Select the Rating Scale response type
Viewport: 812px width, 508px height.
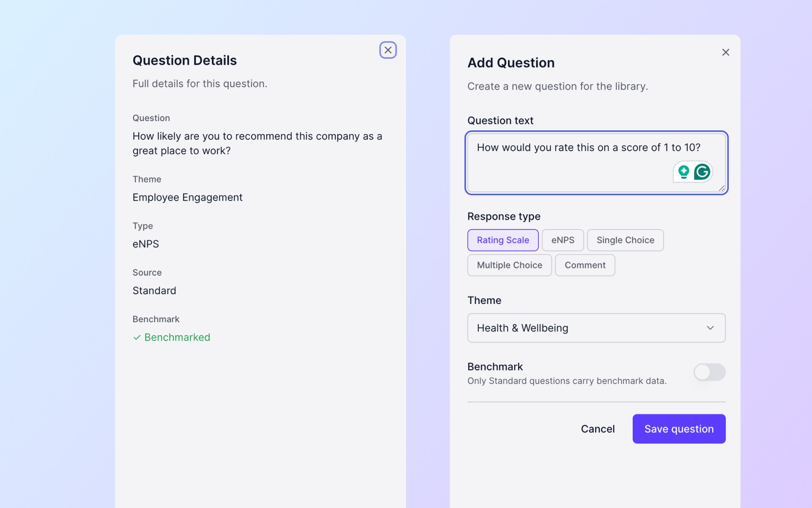pos(502,240)
